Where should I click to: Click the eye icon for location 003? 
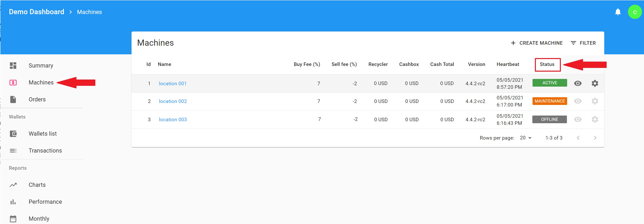[578, 119]
